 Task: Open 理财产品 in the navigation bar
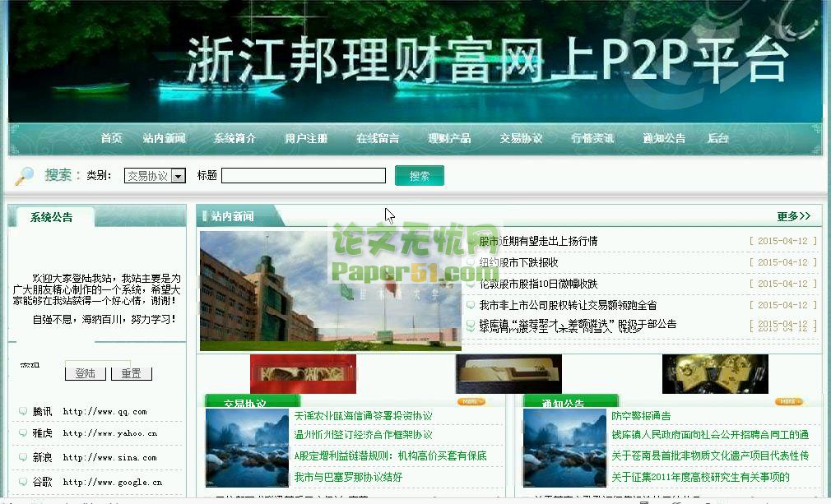coord(449,138)
